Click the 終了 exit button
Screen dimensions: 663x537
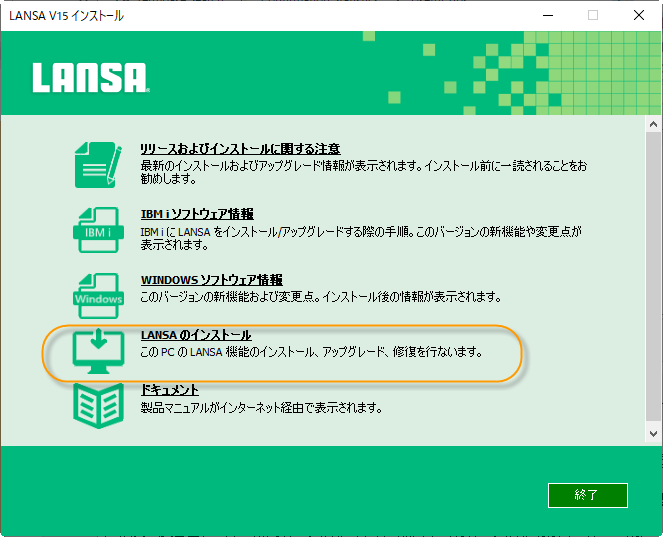(588, 495)
